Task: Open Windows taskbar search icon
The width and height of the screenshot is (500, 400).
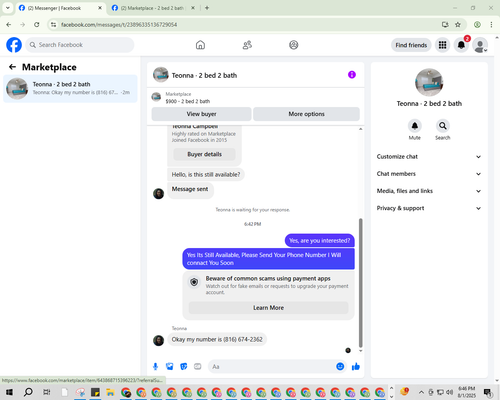Action: (x=28, y=392)
